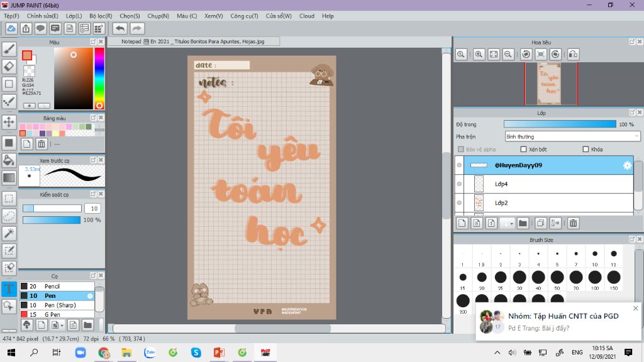Zoom in using navigator magnifier plus icon

(x=479, y=55)
